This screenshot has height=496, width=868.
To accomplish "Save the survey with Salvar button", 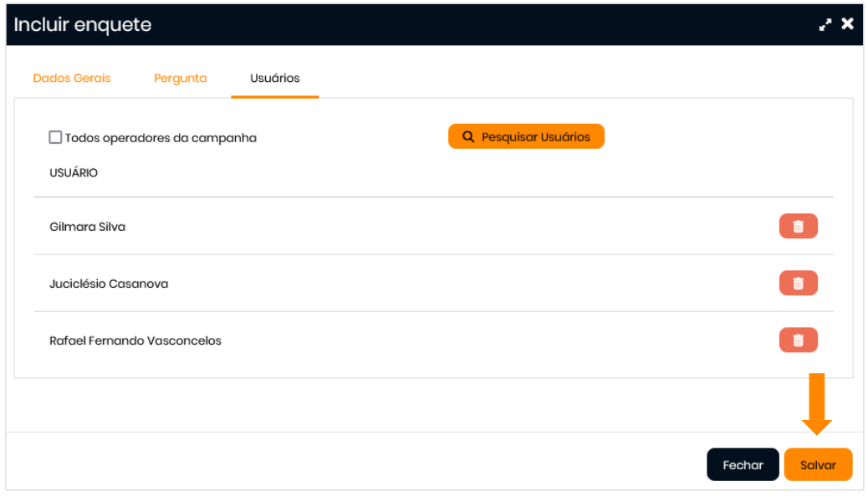I will (x=817, y=465).
